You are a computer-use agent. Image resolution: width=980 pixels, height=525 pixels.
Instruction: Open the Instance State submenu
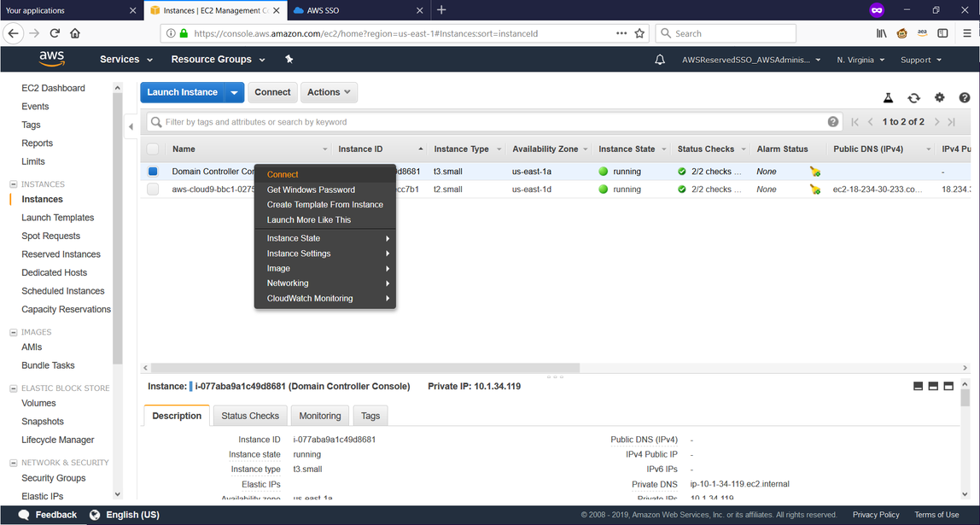(325, 238)
